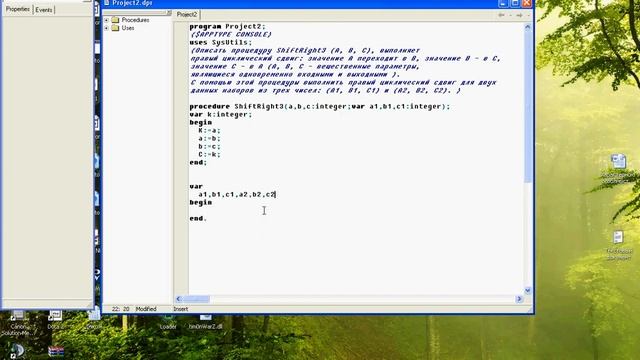Click the 'end;' line of the procedure
The width and height of the screenshot is (640, 360).
point(198,162)
